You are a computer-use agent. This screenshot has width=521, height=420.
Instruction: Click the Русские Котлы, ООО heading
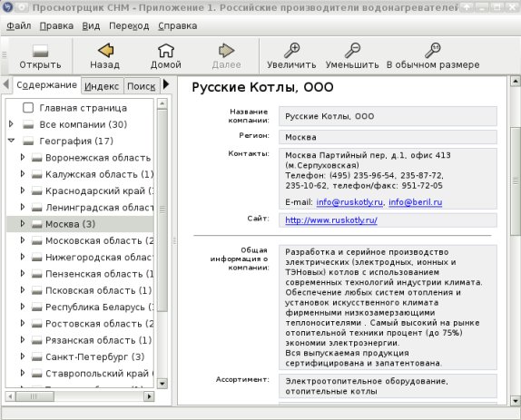[x=262, y=87]
